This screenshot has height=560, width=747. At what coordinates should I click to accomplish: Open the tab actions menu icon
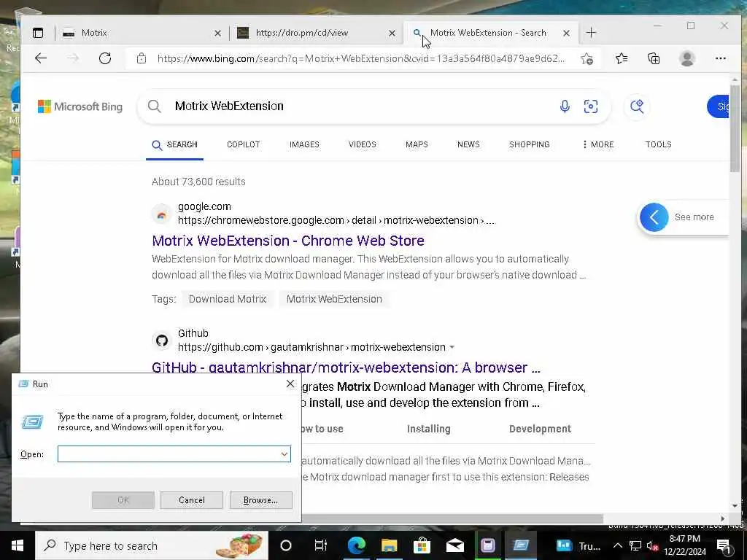[x=38, y=33]
